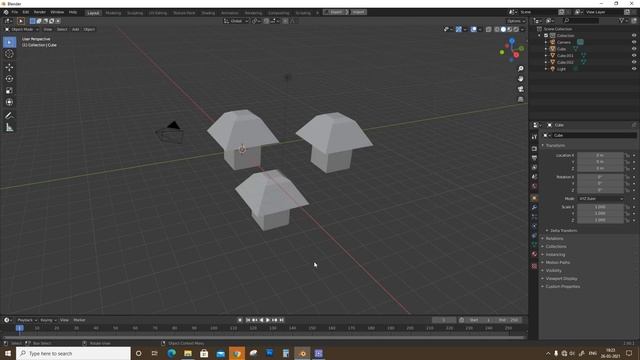Screen dimensions: 640x360
Task: Click the Blender logo menu icon
Action: 6,12
